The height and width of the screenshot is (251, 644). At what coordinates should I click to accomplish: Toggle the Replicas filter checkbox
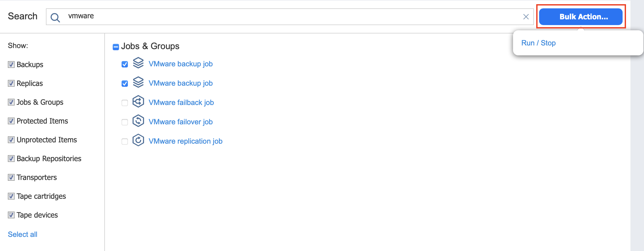[x=11, y=83]
